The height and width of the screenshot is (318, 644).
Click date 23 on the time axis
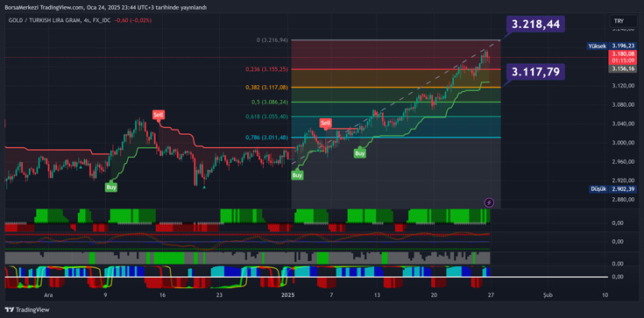tap(219, 295)
